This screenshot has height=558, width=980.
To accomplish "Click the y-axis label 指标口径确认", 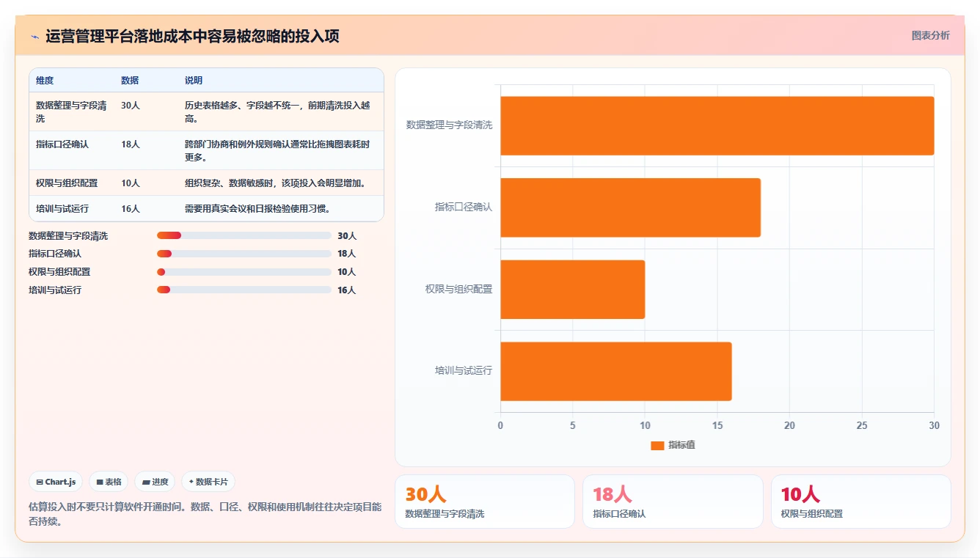I will [464, 208].
